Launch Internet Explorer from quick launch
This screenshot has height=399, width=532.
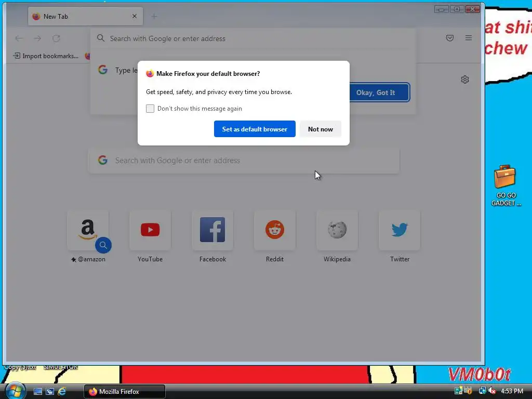click(x=62, y=392)
